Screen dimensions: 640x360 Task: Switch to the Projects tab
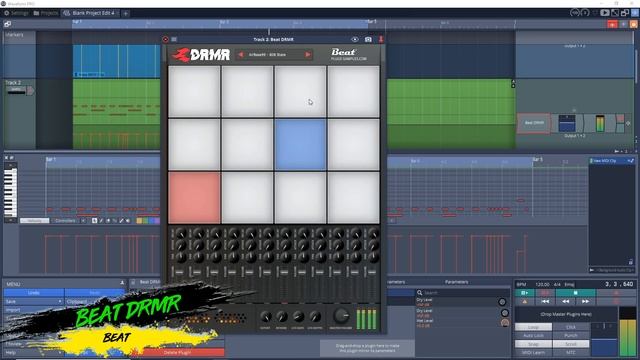(x=45, y=13)
